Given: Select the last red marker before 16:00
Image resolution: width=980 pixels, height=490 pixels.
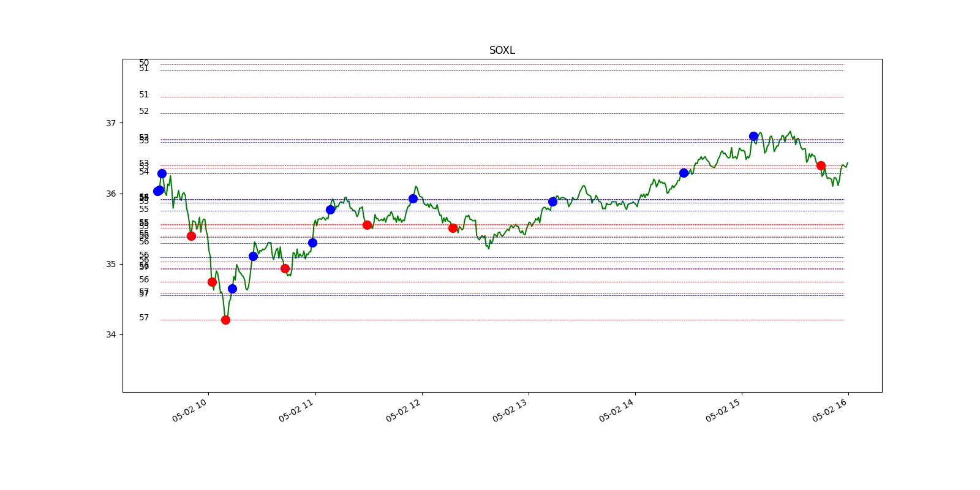Looking at the screenshot, I should coord(821,165).
